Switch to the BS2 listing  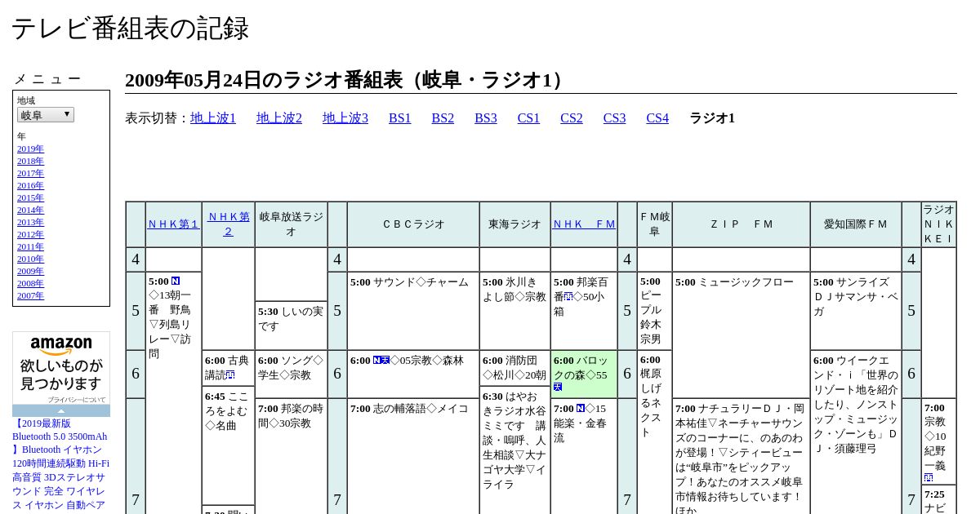coord(443,118)
